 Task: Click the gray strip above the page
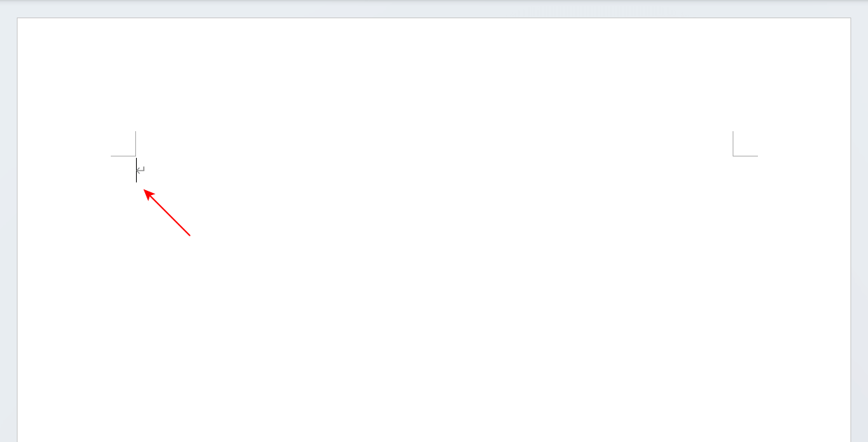(x=434, y=8)
